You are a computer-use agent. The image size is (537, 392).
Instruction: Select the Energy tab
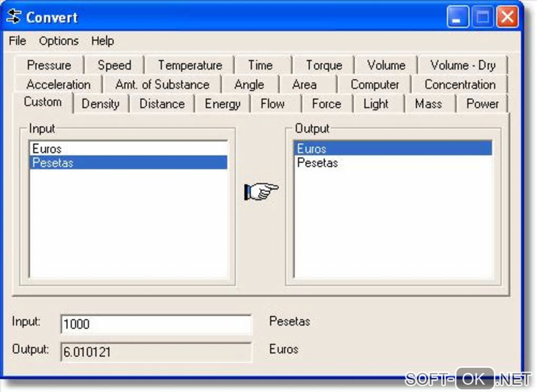[223, 104]
